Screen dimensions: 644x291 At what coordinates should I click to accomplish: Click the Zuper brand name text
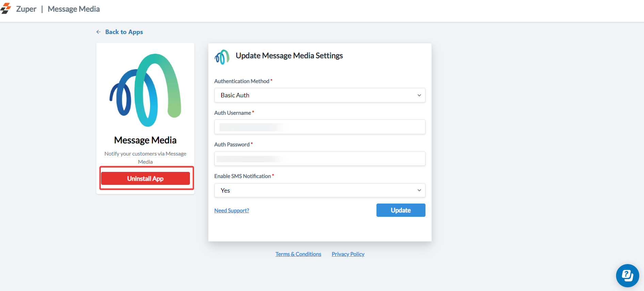[26, 9]
